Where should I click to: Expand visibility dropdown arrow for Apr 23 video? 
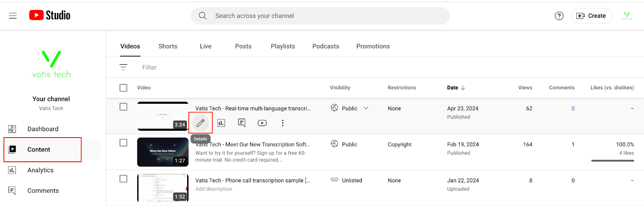(366, 108)
